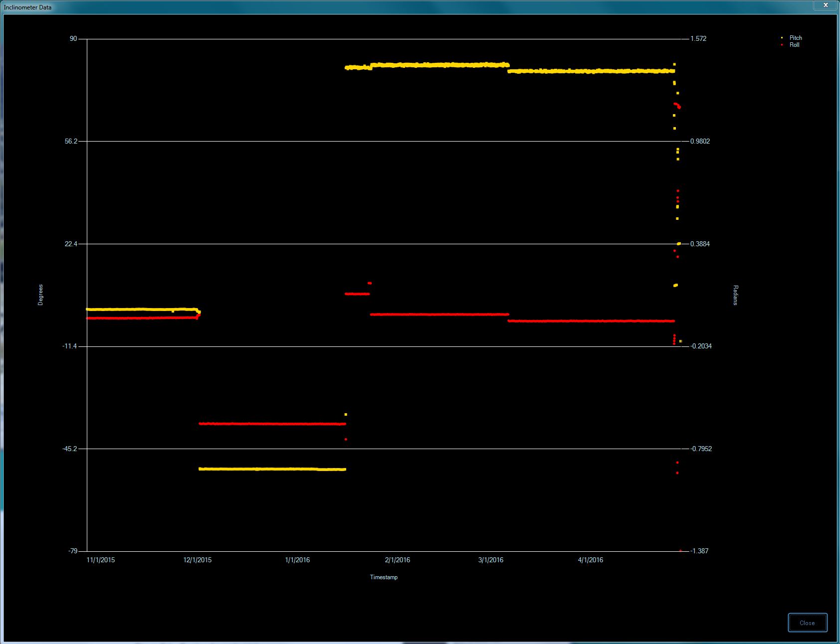
Task: Click the Close button
Action: 807,623
